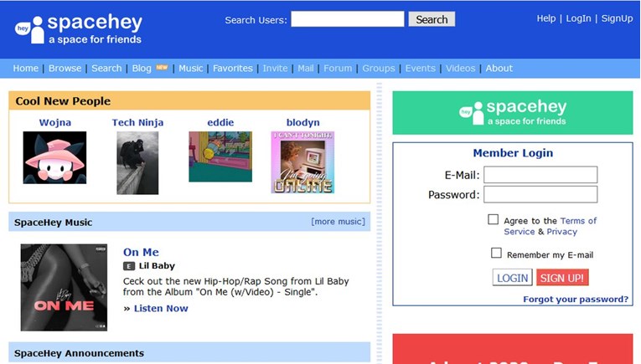Viewport: 641px width, 364px height.
Task: Enable the Remember my E-mail checkbox
Action: (496, 253)
